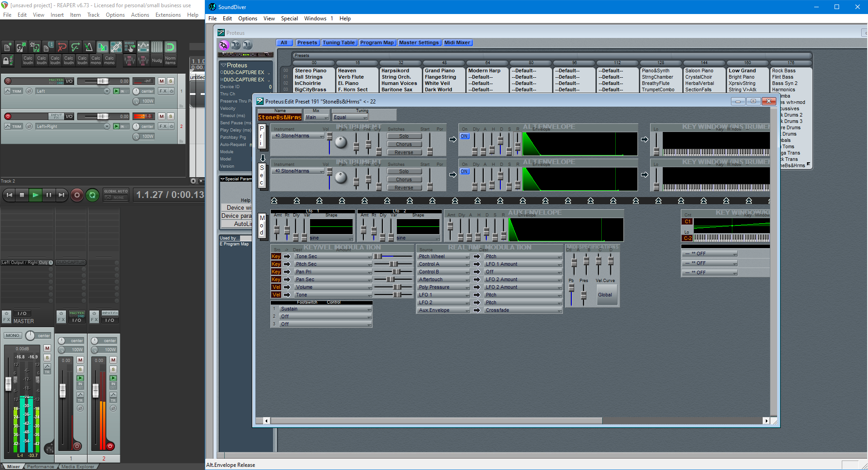The height and width of the screenshot is (470, 868).
Task: Click the secondary instrument Reverse button
Action: click(x=404, y=188)
